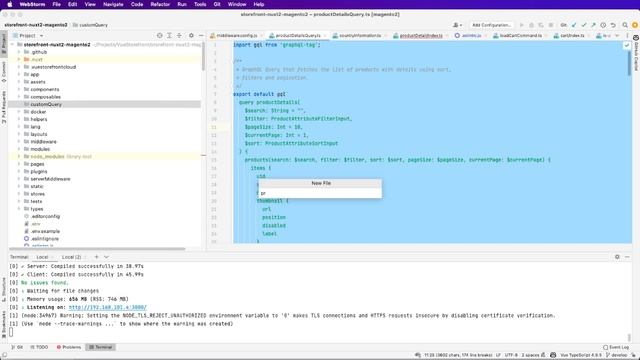This screenshot has height=360, width=640.
Task: Open Git history clock icon
Action: pyautogui.click(x=603, y=25)
